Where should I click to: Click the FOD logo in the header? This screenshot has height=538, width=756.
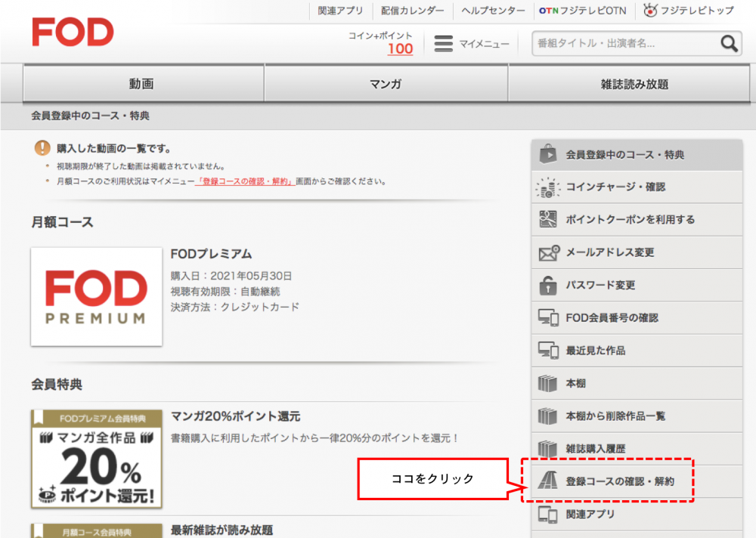click(73, 32)
